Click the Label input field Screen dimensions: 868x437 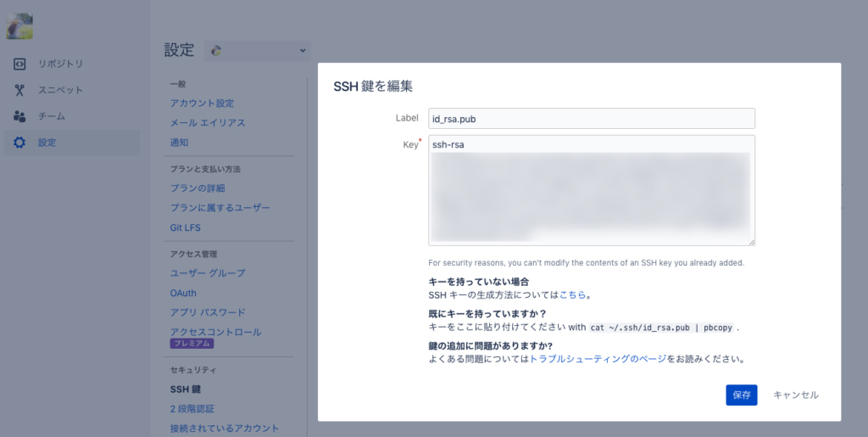(x=591, y=118)
